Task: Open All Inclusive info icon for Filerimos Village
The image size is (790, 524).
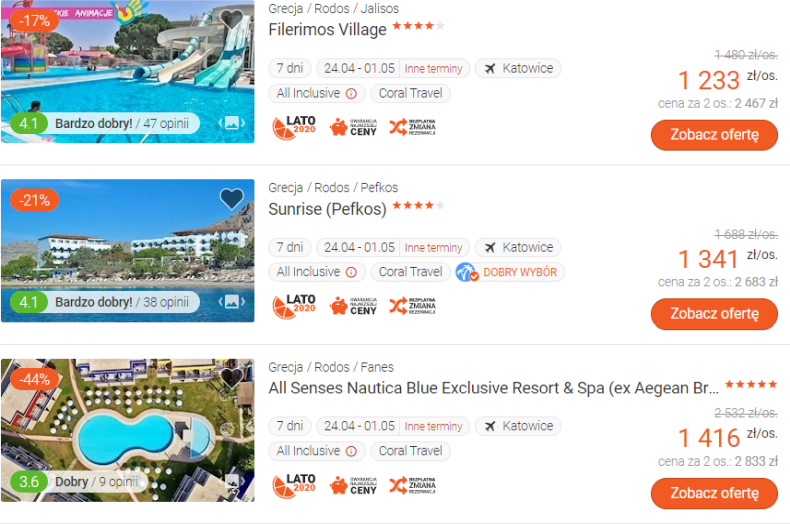Action: (x=352, y=94)
